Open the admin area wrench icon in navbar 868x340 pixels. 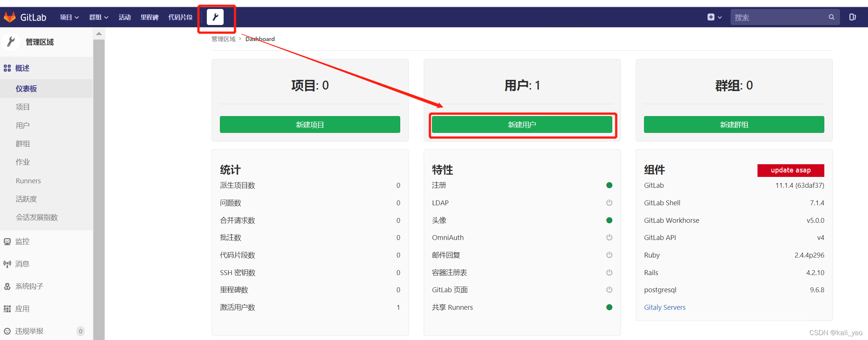[x=215, y=17]
